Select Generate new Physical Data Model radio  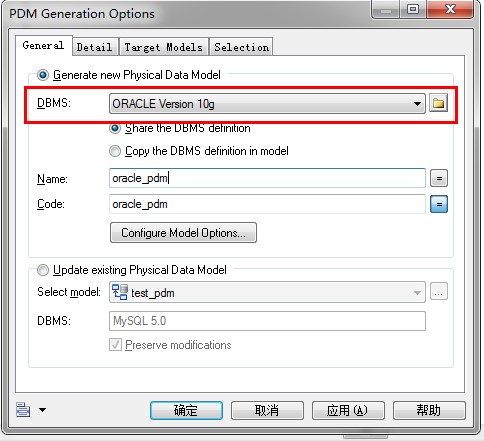pos(43,75)
